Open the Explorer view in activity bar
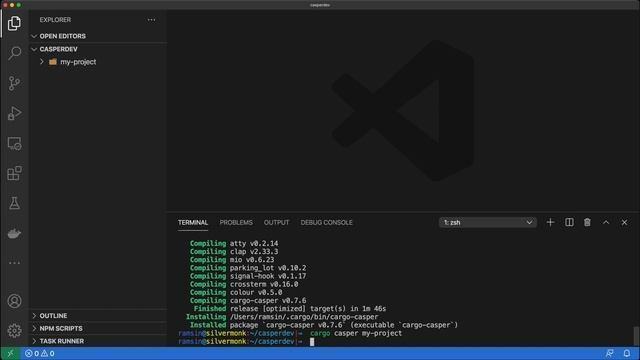 click(14, 23)
